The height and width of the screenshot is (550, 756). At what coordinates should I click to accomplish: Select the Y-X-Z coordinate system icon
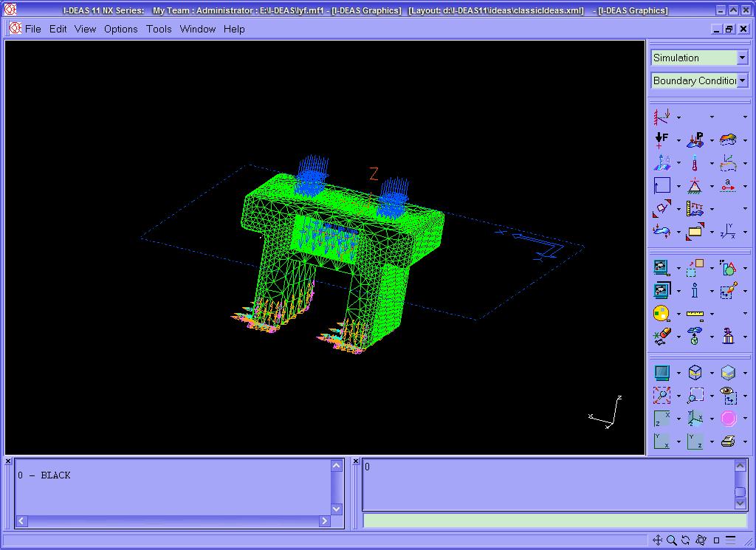(728, 231)
